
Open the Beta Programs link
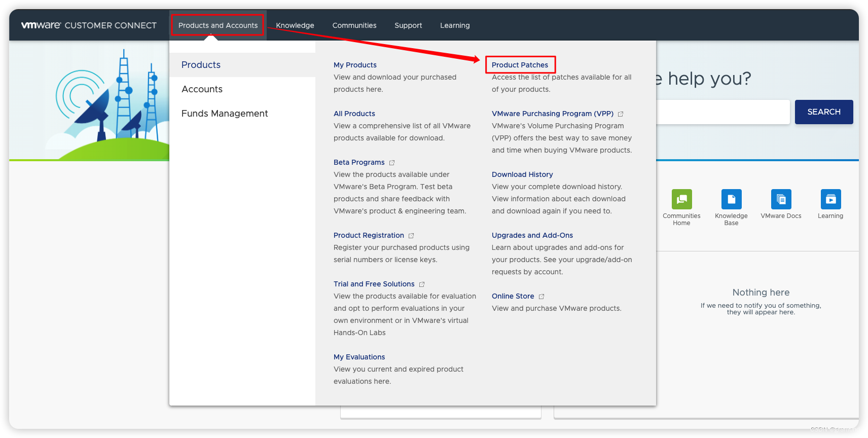[359, 162]
